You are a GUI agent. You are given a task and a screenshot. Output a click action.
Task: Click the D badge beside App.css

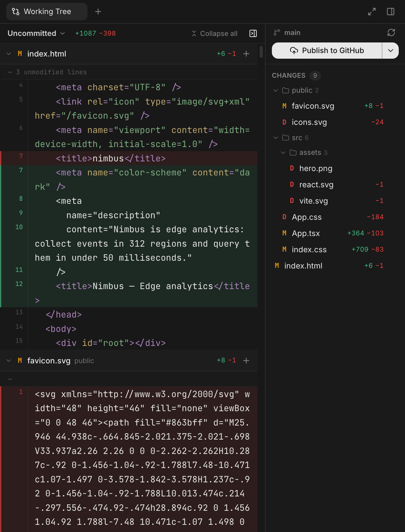(x=284, y=217)
